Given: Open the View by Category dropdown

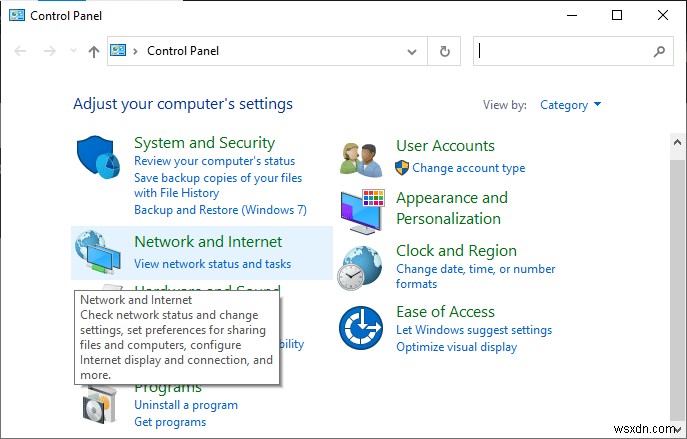Looking at the screenshot, I should pyautogui.click(x=570, y=104).
